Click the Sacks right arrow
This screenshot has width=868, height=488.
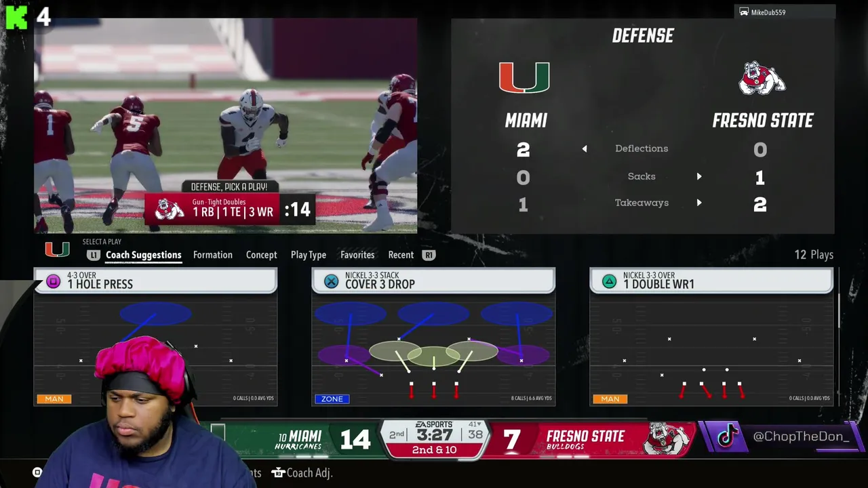pyautogui.click(x=699, y=176)
